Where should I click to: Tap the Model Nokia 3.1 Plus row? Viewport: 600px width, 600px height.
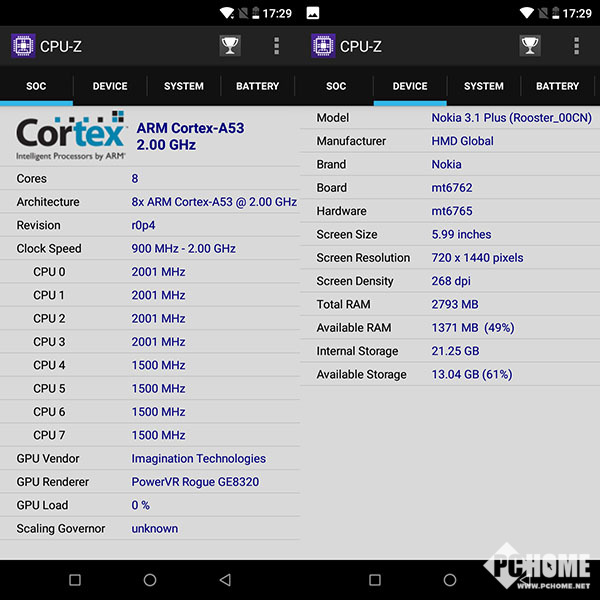(450, 118)
